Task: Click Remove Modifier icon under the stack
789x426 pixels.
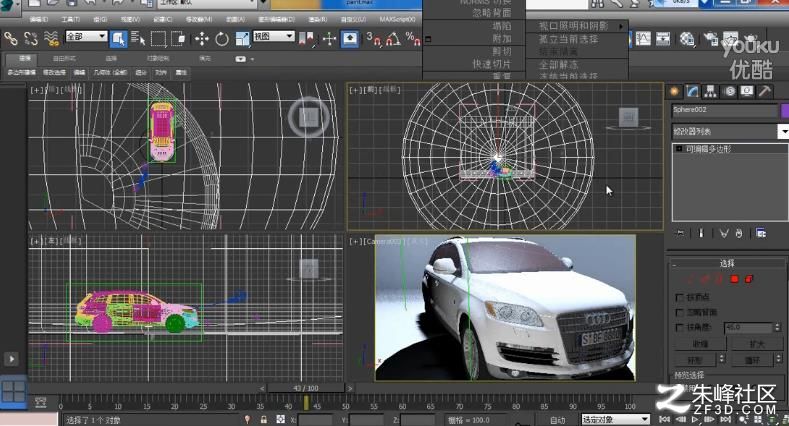Action: (x=739, y=233)
